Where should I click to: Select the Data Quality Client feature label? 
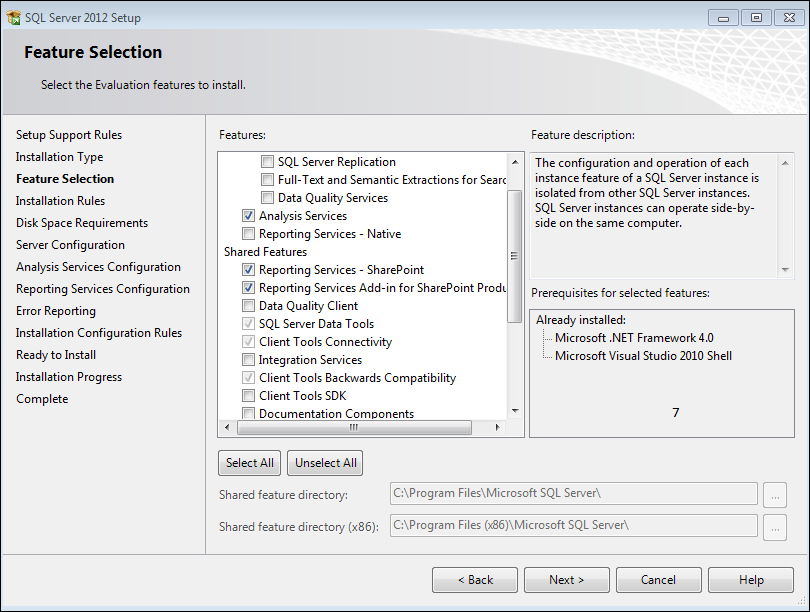tap(308, 306)
